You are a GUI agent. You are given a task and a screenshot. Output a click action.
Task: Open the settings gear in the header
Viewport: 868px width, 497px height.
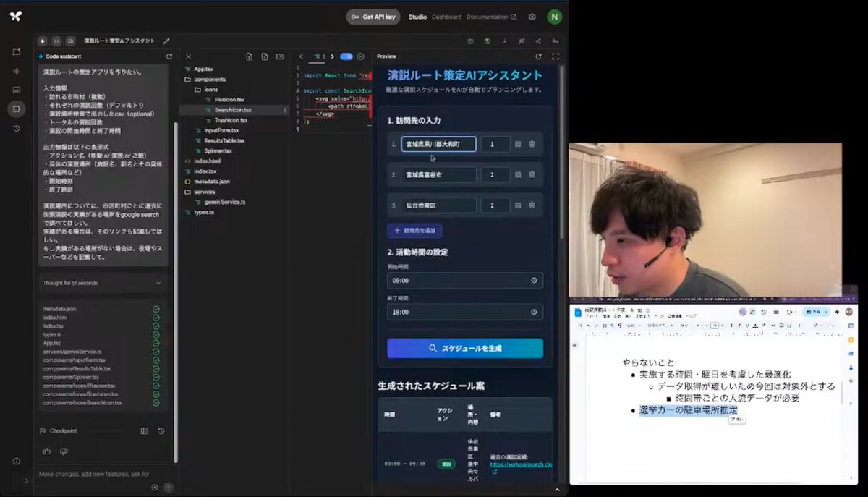pyautogui.click(x=532, y=17)
